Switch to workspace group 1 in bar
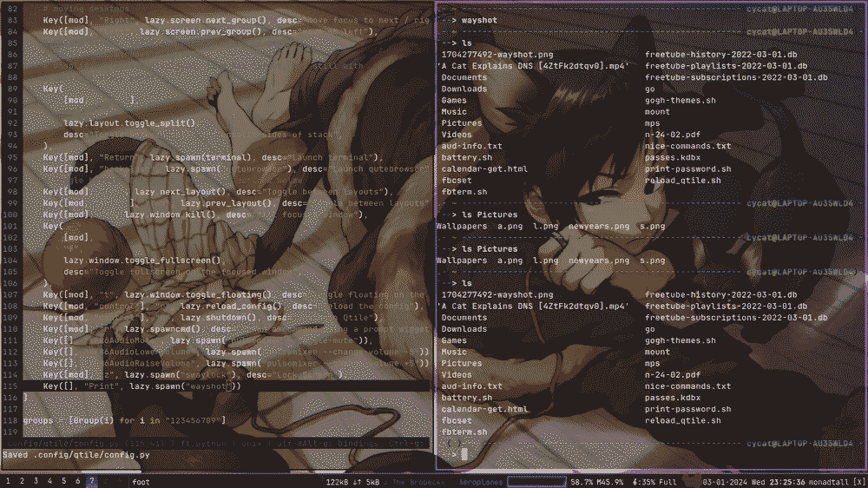 point(8,481)
